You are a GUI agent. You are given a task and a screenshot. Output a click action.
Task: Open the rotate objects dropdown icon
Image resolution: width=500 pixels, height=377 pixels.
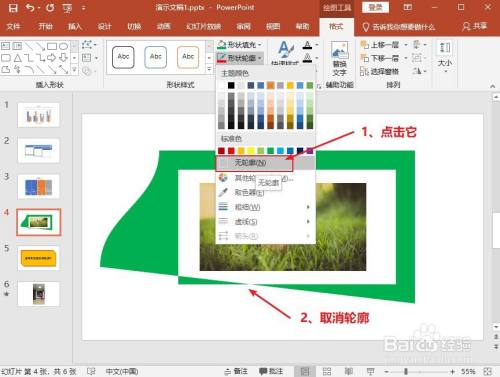[419, 71]
